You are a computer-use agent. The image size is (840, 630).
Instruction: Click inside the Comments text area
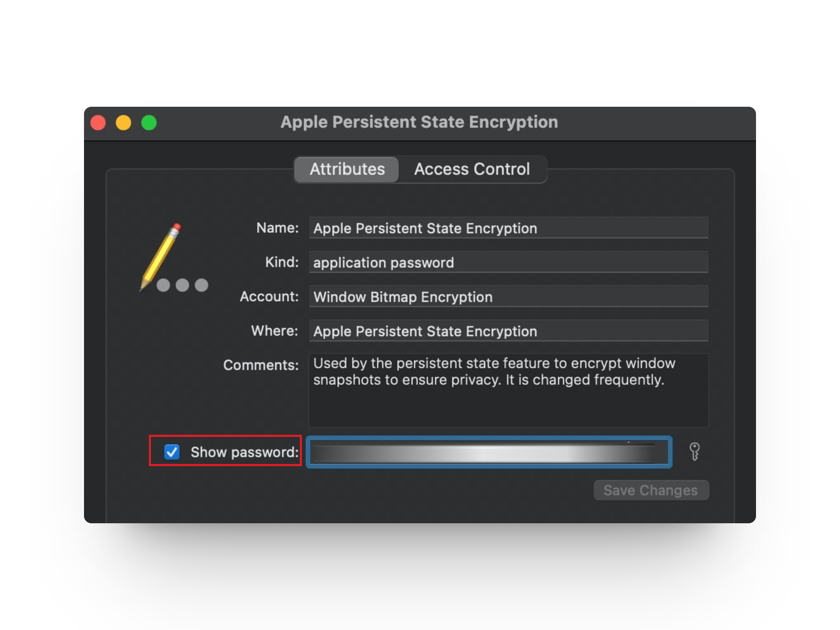pos(507,389)
